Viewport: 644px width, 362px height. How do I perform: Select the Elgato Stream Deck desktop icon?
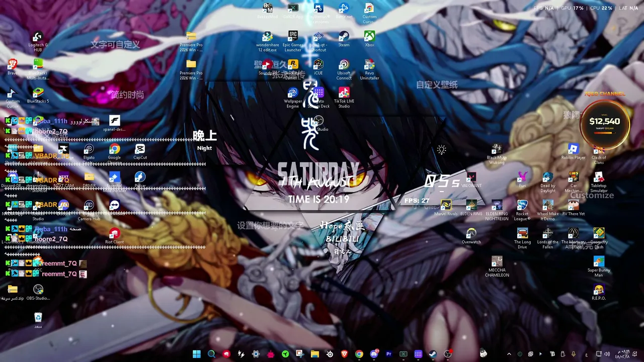coord(318,98)
